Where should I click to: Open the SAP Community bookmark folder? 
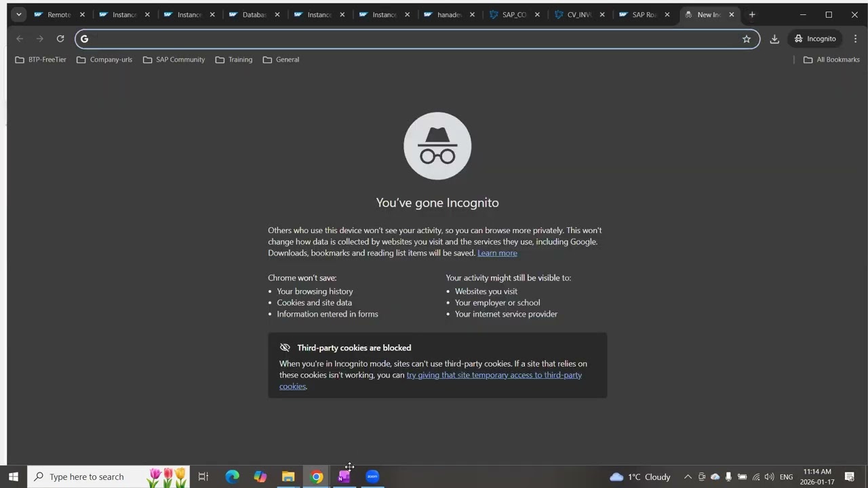pyautogui.click(x=174, y=60)
